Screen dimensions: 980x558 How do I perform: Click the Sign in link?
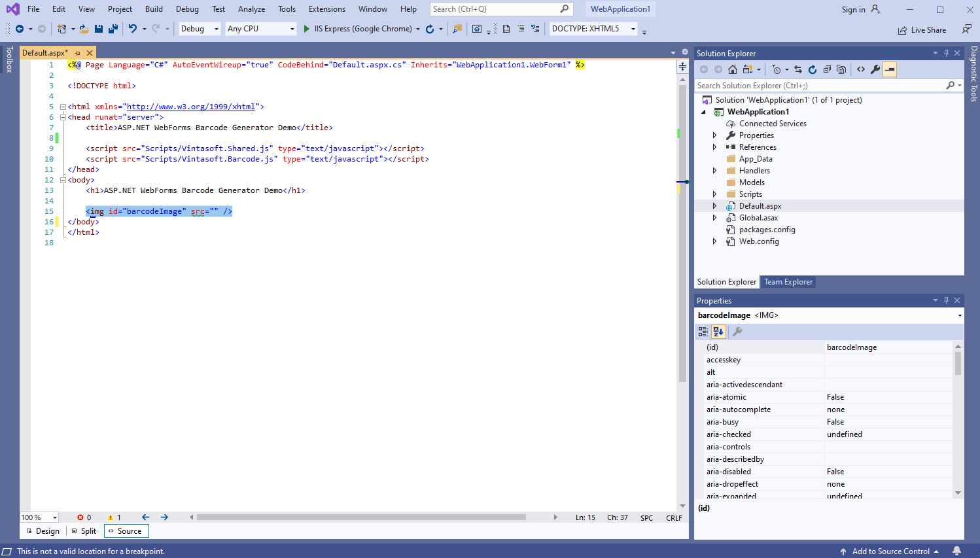pyautogui.click(x=853, y=10)
